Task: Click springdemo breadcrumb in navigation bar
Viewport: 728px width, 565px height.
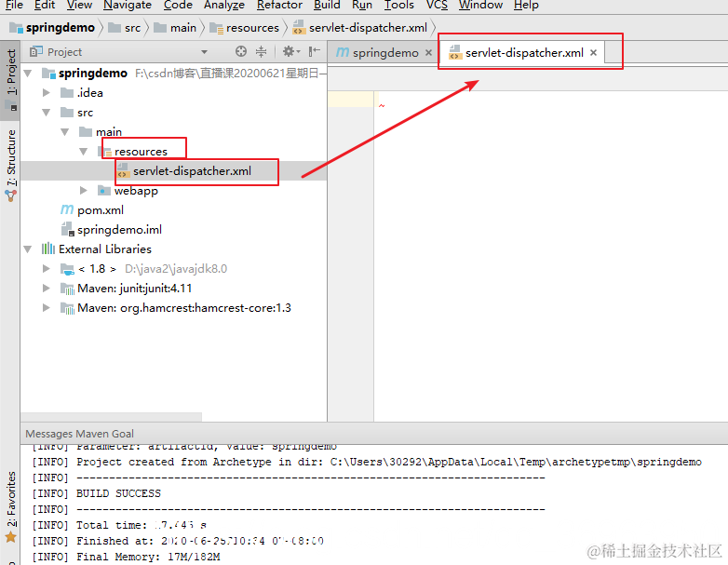Action: [x=52, y=28]
